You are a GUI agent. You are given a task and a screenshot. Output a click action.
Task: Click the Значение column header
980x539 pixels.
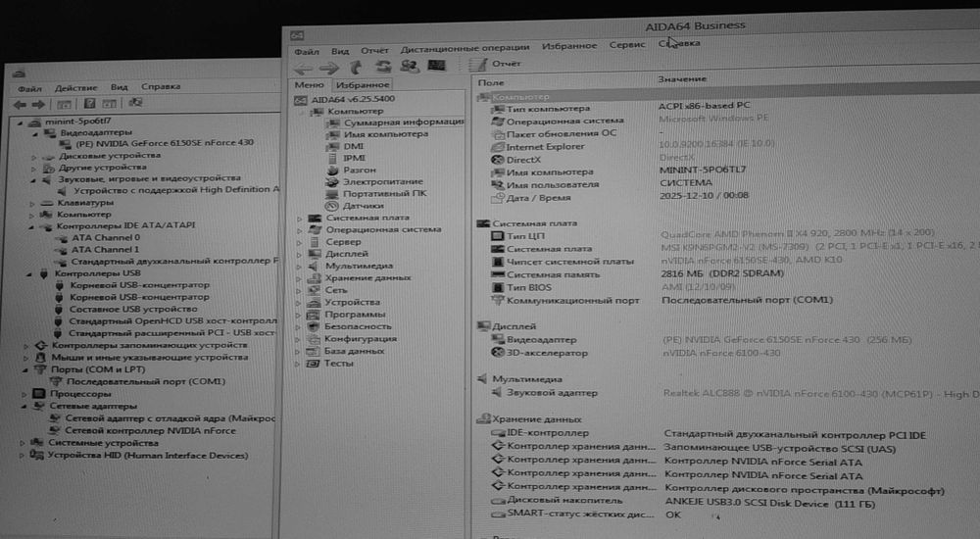coord(682,79)
